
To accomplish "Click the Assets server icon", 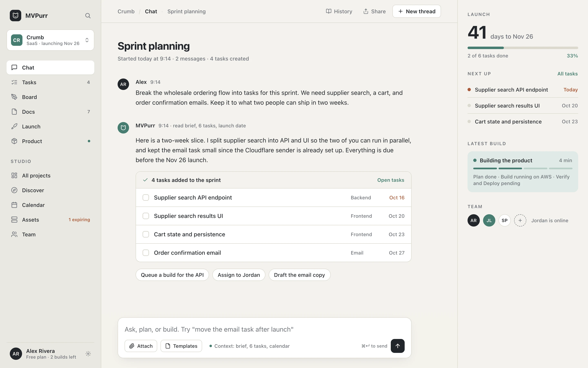I will pos(14,220).
